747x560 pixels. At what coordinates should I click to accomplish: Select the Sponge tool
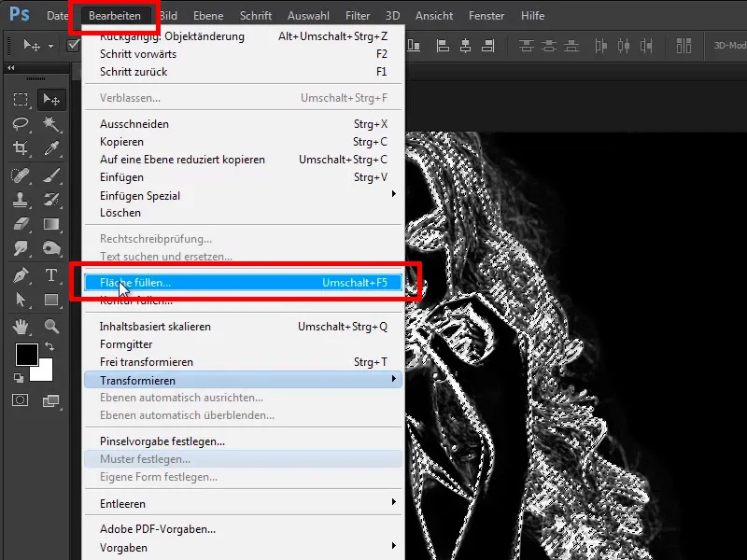(x=51, y=248)
